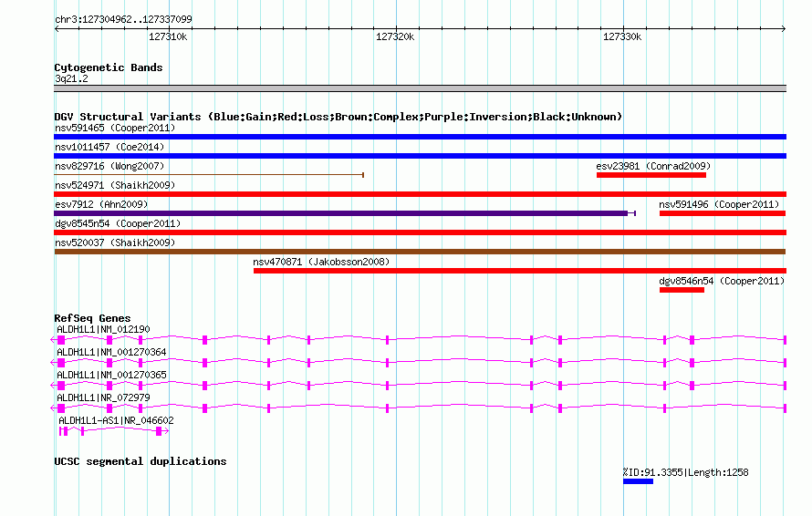
Task: Select the nsv1011457 (Coe2014) blue variant bar
Action: [420, 156]
